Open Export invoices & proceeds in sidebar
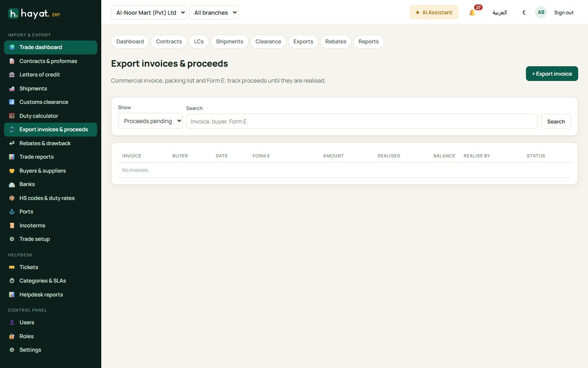 [51, 130]
